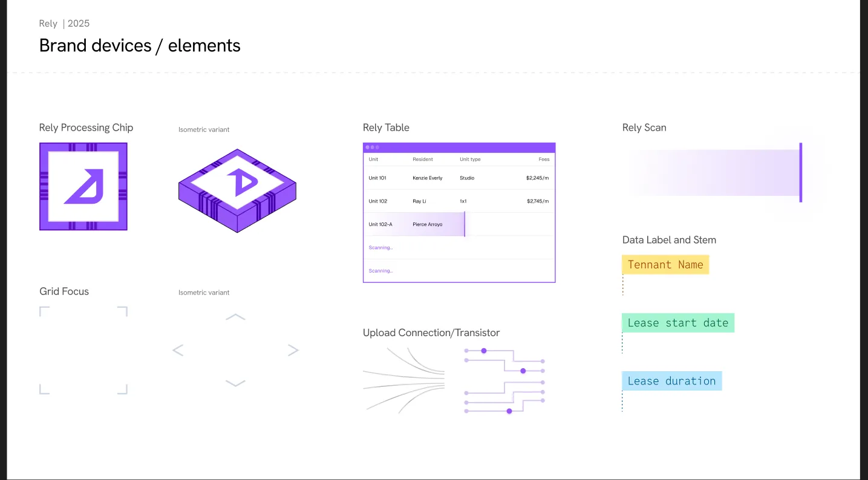Click the Rely Table heading
Image resolution: width=868 pixels, height=480 pixels.
pyautogui.click(x=386, y=128)
